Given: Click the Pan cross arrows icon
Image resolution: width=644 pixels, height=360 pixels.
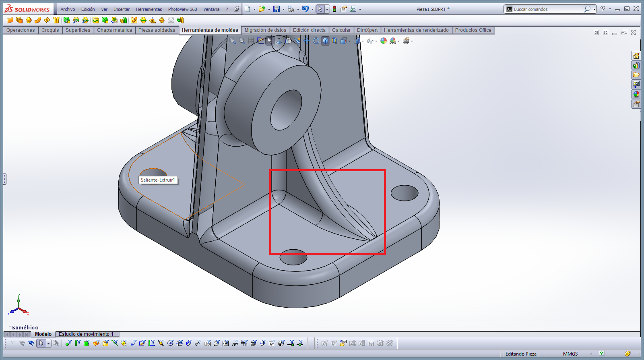Looking at the screenshot, I should (307, 41).
